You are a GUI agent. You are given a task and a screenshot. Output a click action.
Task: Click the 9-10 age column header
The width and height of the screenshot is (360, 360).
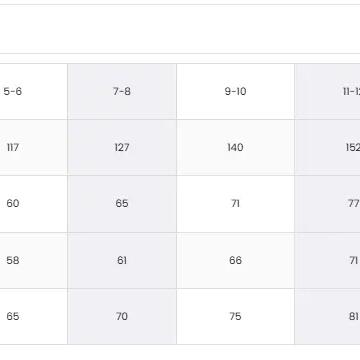pyautogui.click(x=235, y=91)
